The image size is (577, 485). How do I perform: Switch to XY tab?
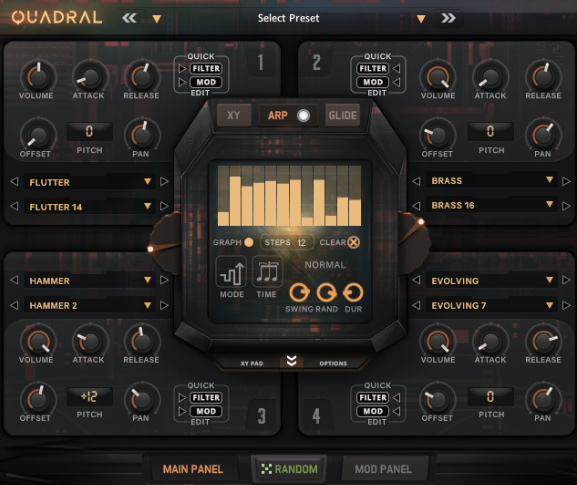coord(234,116)
